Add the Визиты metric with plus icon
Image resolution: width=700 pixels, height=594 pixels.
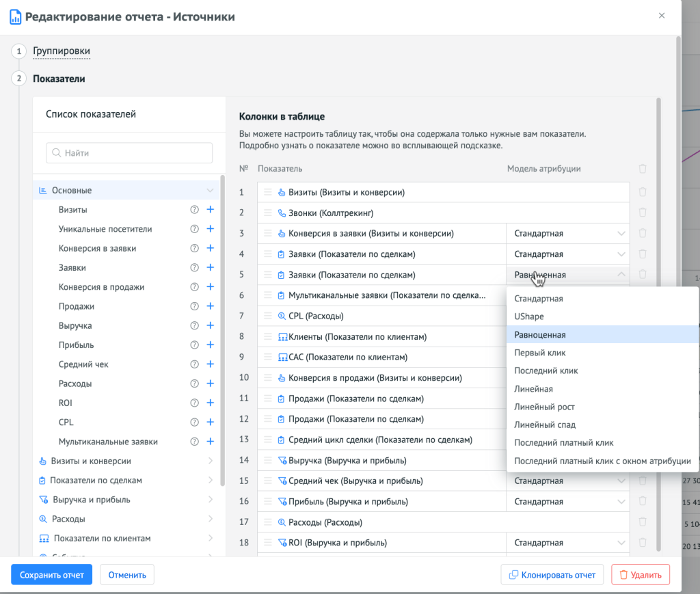pos(210,210)
